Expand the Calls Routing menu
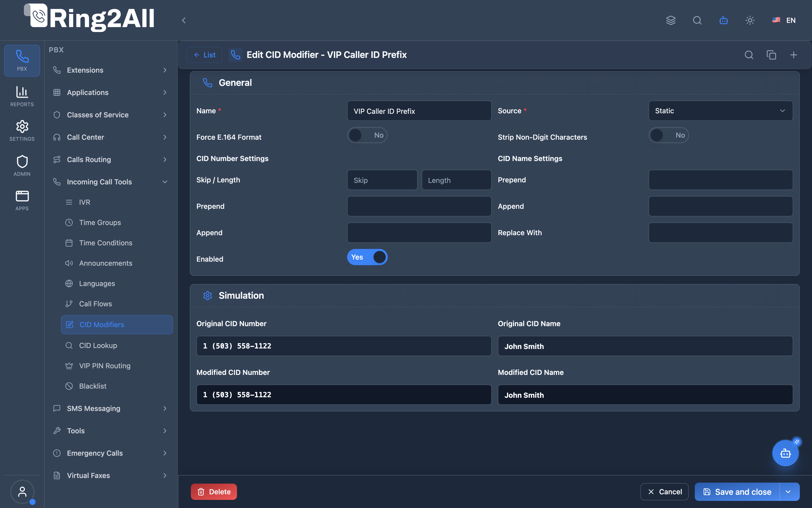The height and width of the screenshot is (508, 812). pos(110,160)
